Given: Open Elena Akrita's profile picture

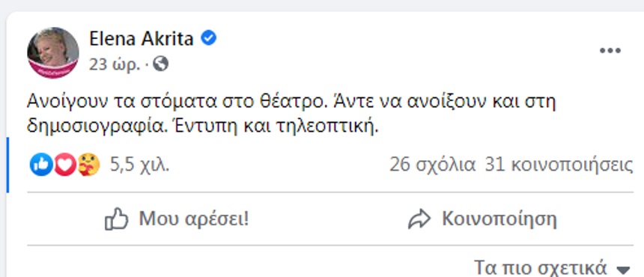Looking at the screenshot, I should [53, 53].
